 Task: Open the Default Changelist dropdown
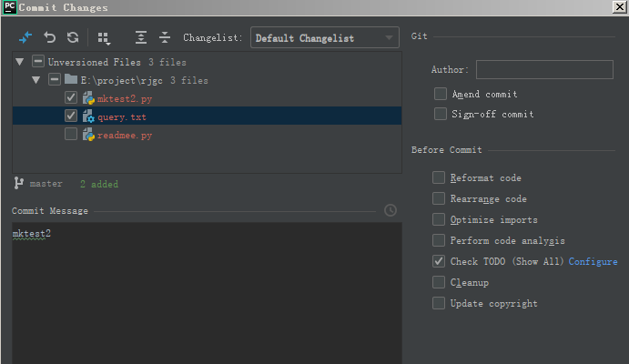[325, 38]
